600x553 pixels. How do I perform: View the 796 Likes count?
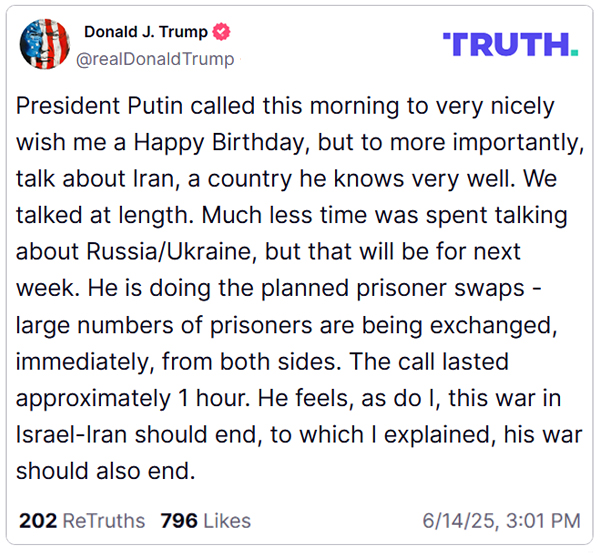(x=205, y=521)
